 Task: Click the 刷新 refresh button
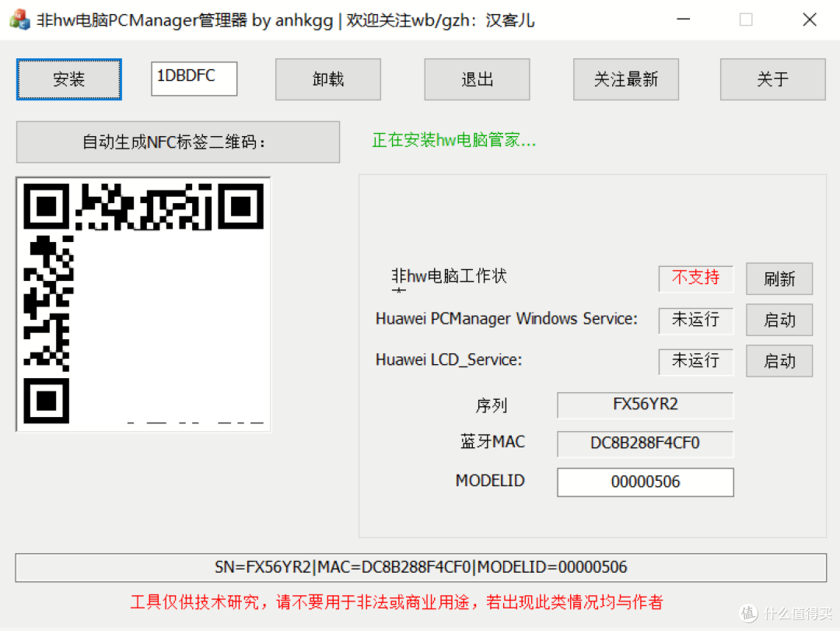(779, 279)
